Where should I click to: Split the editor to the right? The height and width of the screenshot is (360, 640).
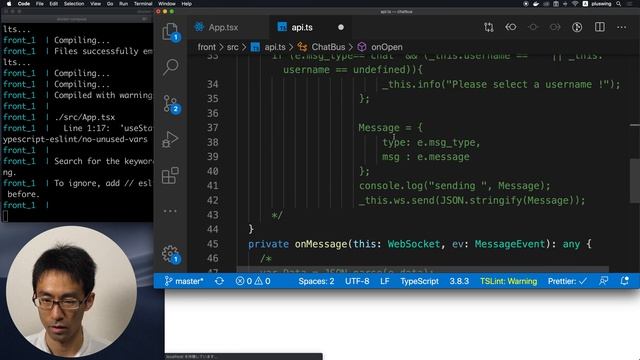point(600,27)
